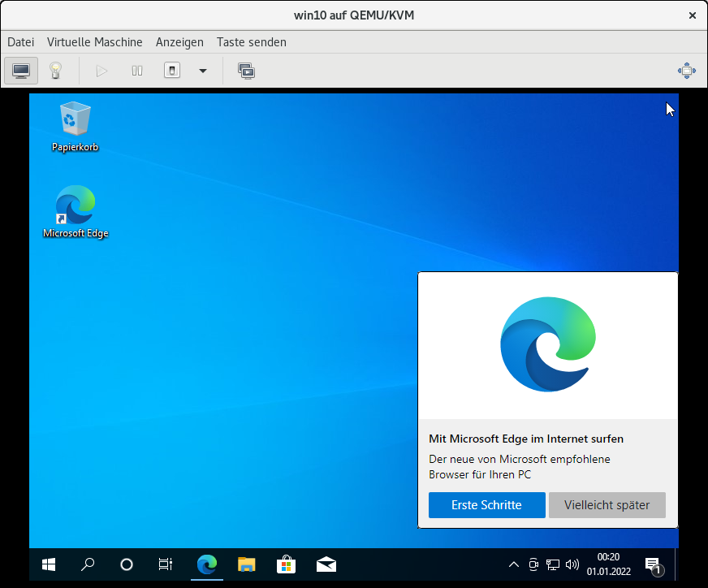Open File Explorer from taskbar
This screenshot has width=708, height=588.
click(x=247, y=564)
